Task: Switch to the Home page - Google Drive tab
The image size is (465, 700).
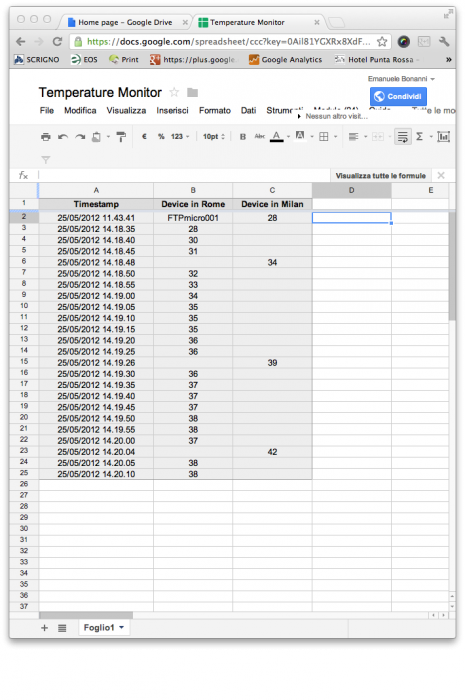Action: (x=125, y=22)
